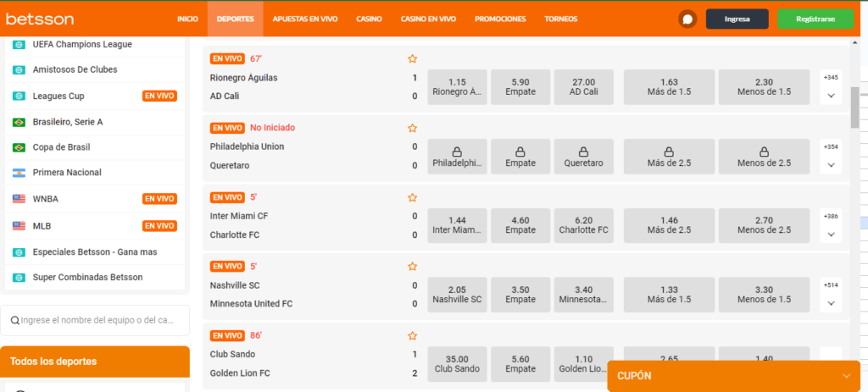This screenshot has height=392, width=868.
Task: Expand the +514 markets for Nashville SC match
Action: [831, 295]
